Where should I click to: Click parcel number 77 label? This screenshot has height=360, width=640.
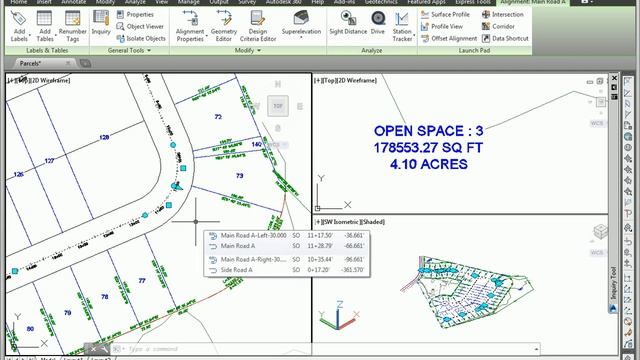pyautogui.click(x=142, y=280)
